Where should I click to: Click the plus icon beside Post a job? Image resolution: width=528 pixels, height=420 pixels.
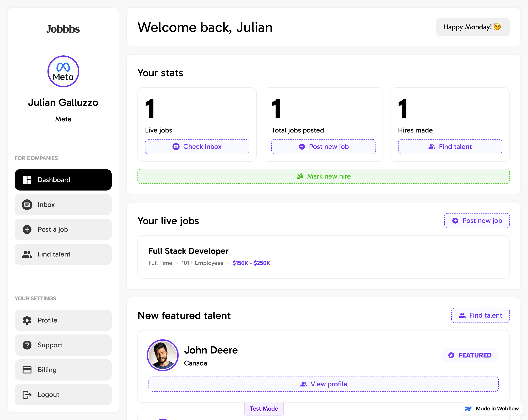[x=27, y=229]
